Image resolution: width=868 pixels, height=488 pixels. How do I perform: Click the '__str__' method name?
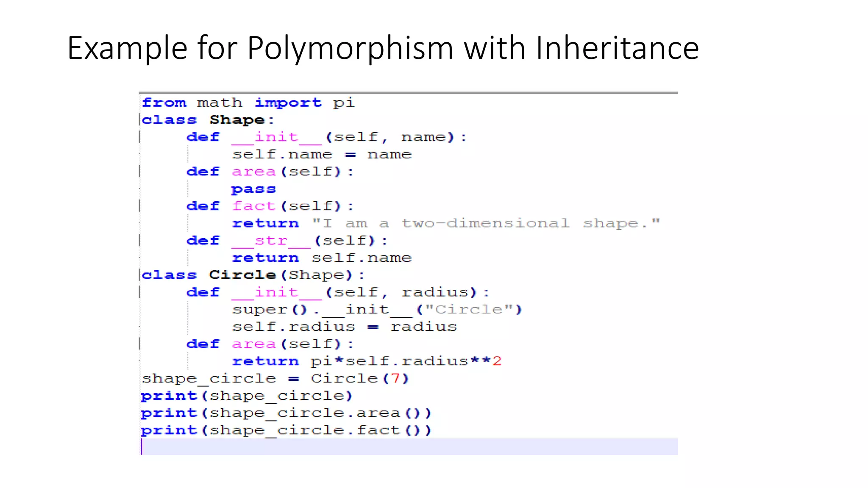[x=271, y=241]
